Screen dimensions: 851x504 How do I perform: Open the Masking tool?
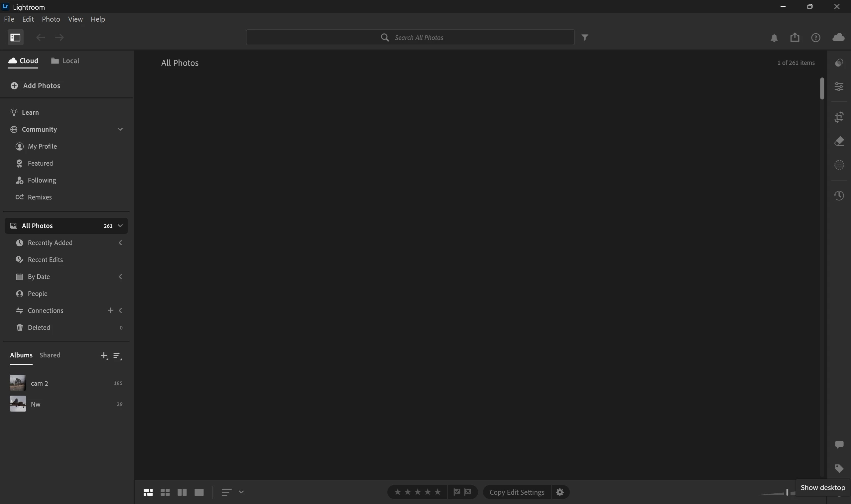click(x=839, y=165)
